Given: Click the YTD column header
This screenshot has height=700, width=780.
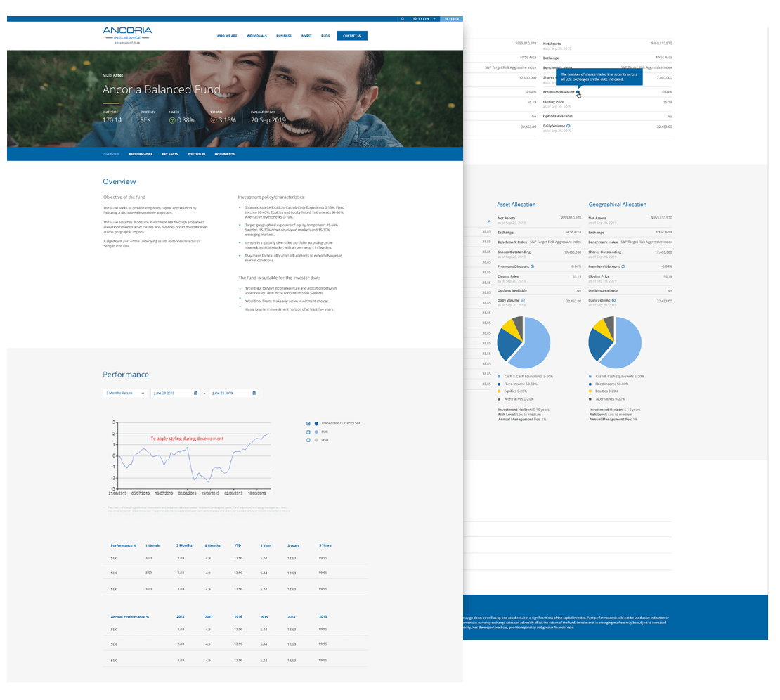Looking at the screenshot, I should pyautogui.click(x=238, y=546).
